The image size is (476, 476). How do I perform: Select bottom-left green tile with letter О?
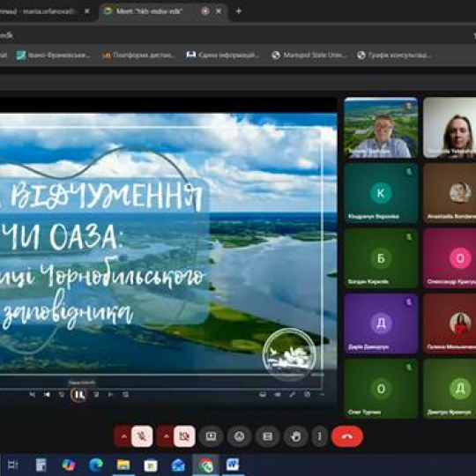click(381, 389)
